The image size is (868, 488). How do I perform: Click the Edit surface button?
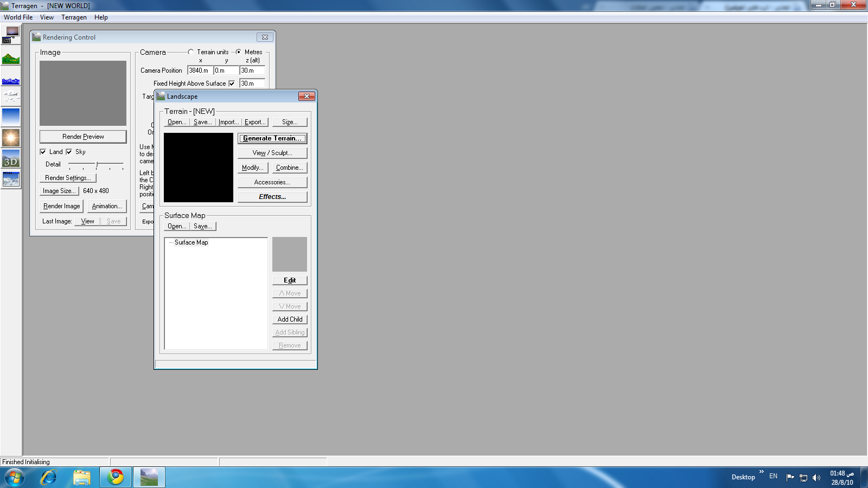(x=290, y=280)
